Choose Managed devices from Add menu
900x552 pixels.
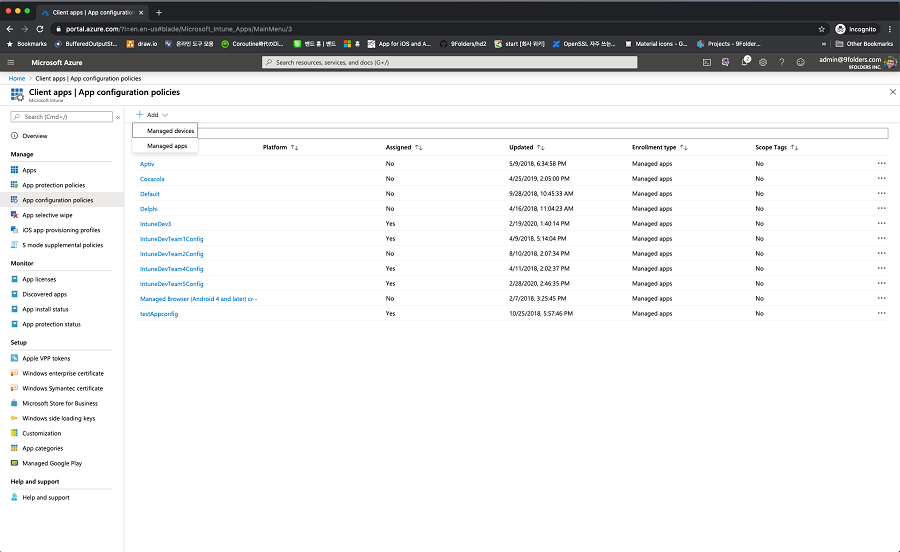pos(165,131)
